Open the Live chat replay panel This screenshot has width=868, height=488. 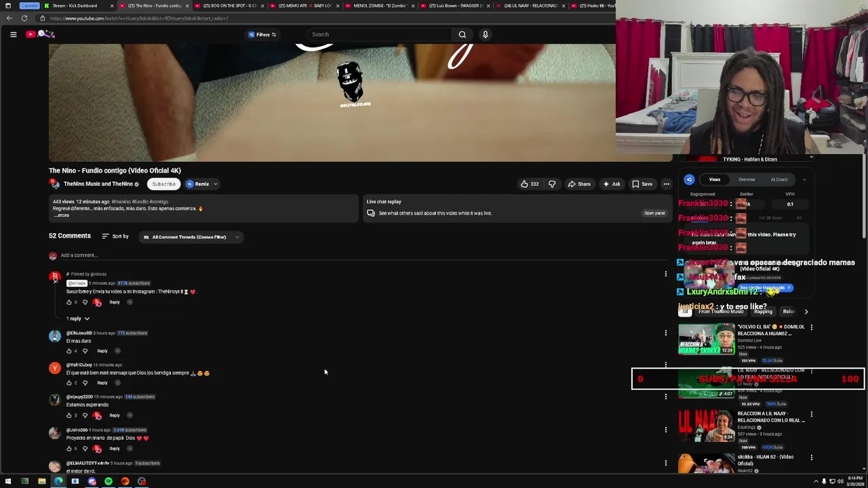tap(654, 213)
